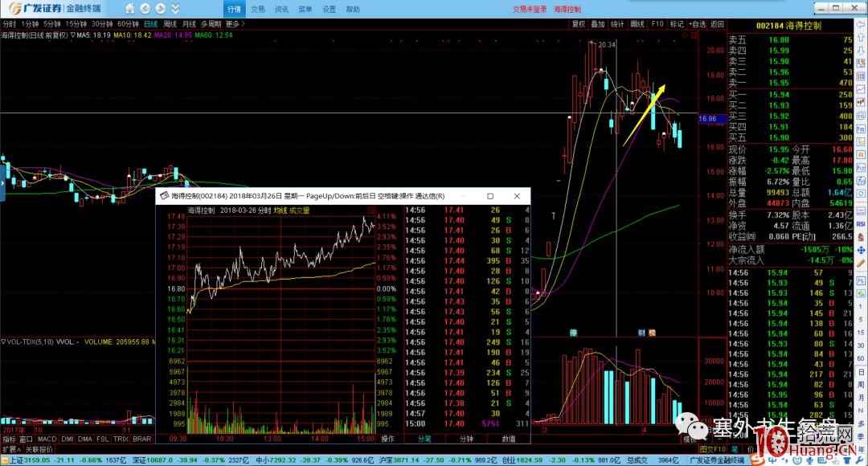Switch popup to the 分钟 tab

466,439
